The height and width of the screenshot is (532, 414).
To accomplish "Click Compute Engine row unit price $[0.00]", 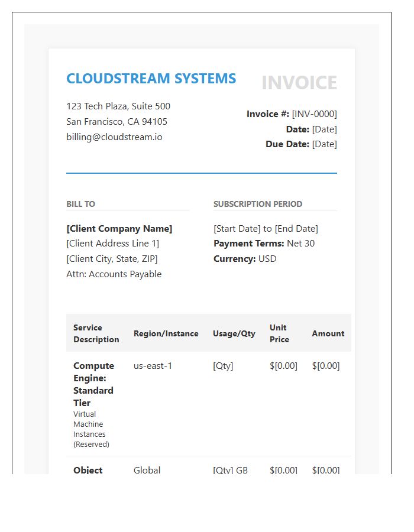I will (283, 366).
